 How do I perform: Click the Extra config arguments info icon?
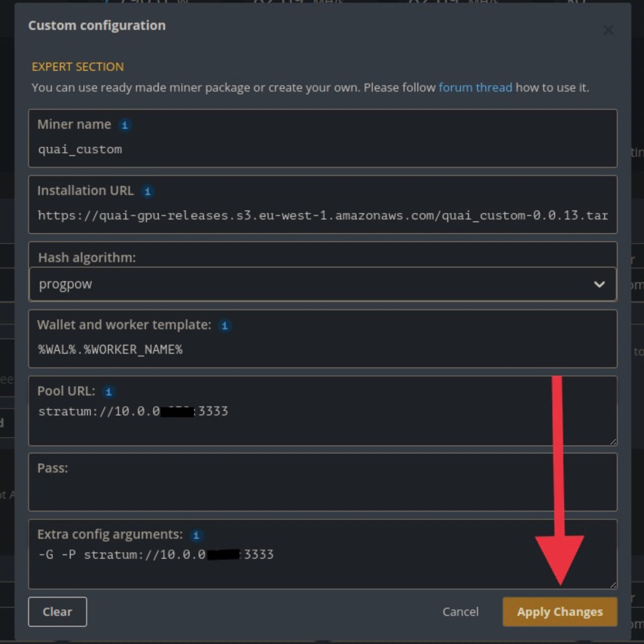coord(196,535)
